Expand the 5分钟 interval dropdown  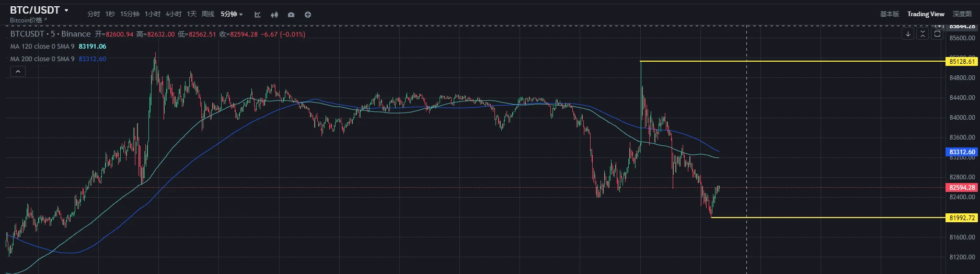232,14
